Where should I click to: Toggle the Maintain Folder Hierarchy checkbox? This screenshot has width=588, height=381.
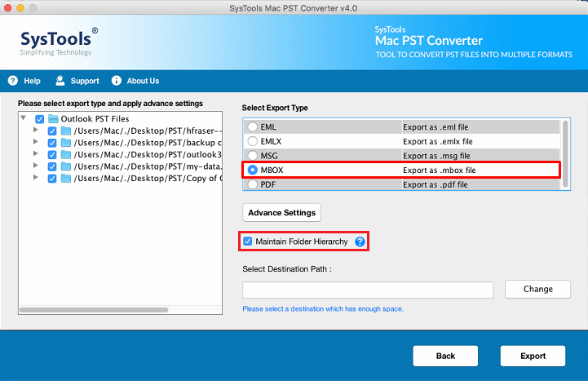247,241
